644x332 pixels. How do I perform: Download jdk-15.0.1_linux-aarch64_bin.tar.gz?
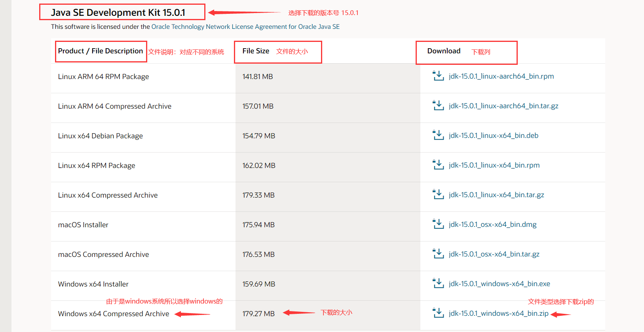click(x=503, y=106)
